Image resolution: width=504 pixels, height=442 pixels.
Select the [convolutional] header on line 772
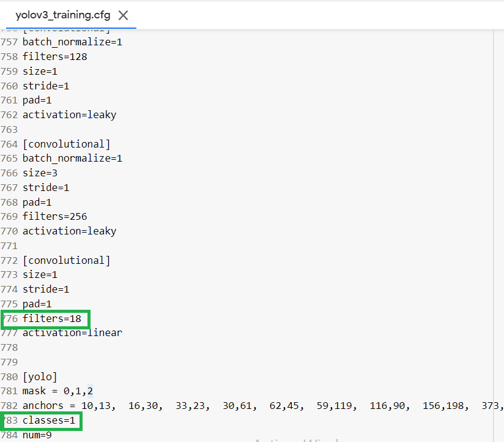tap(66, 260)
